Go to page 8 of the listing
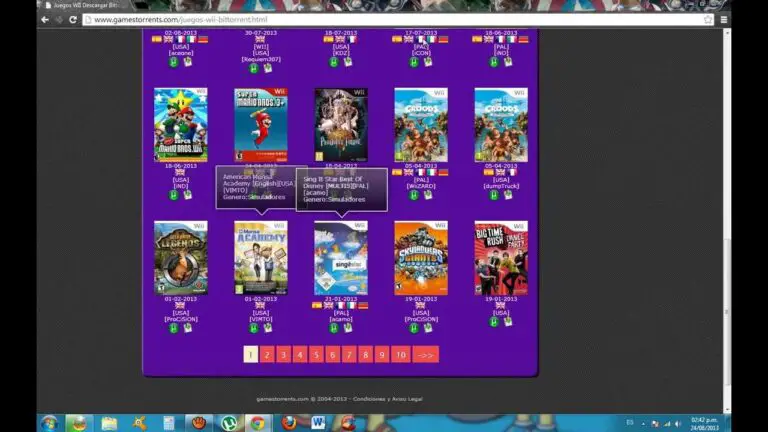Screen dimensions: 768x432 tap(365, 355)
